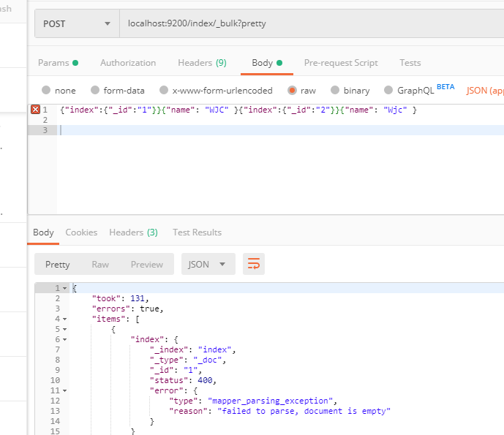Open the Params tab
Viewport: 504px width, 435px height.
(x=58, y=63)
